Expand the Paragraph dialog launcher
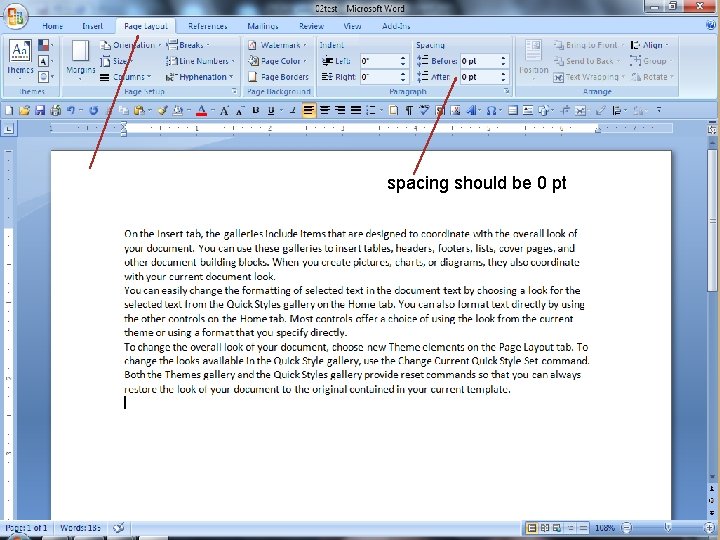Viewport: 720px width, 540px height. click(507, 91)
